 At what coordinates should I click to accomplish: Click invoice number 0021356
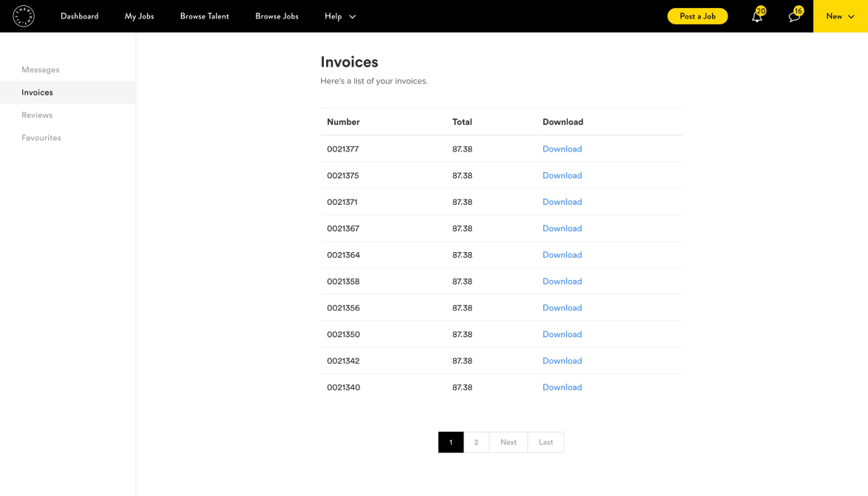pyautogui.click(x=343, y=308)
